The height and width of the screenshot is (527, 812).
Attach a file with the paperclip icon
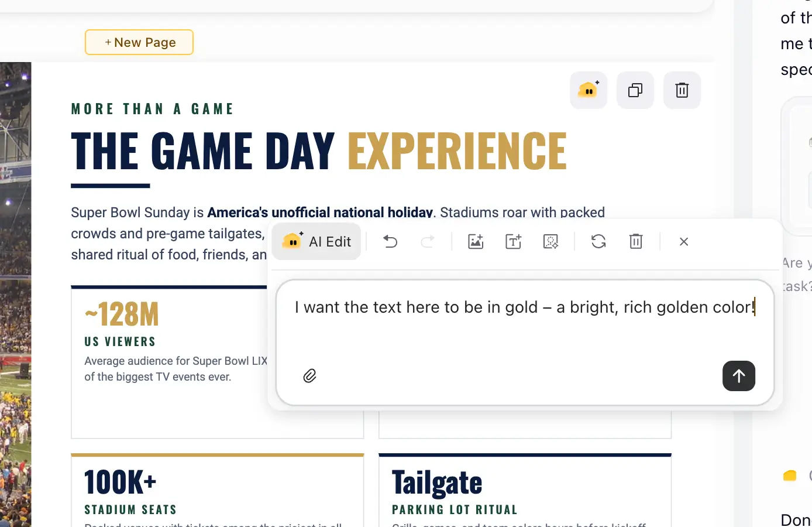(310, 376)
